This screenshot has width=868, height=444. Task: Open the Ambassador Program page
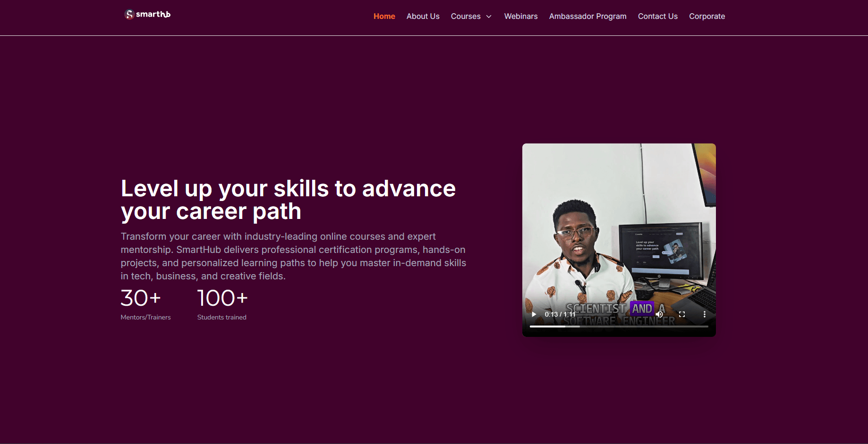(x=587, y=16)
